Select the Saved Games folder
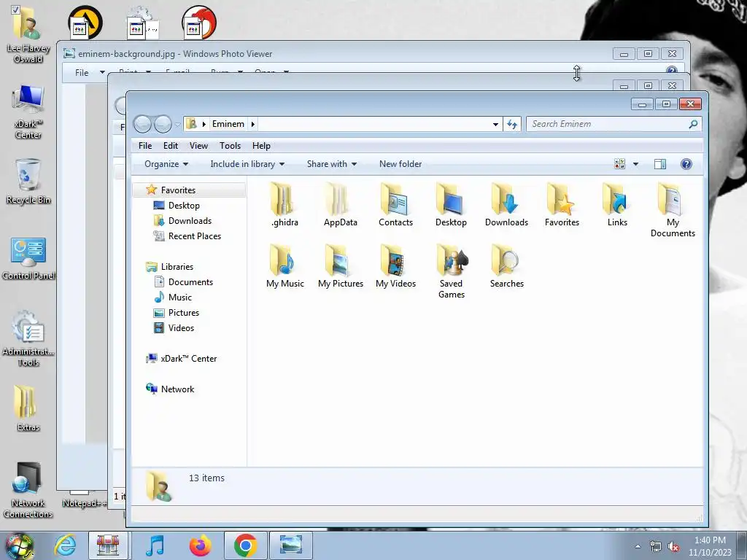Screen dimensions: 747x560 [x=451, y=271]
